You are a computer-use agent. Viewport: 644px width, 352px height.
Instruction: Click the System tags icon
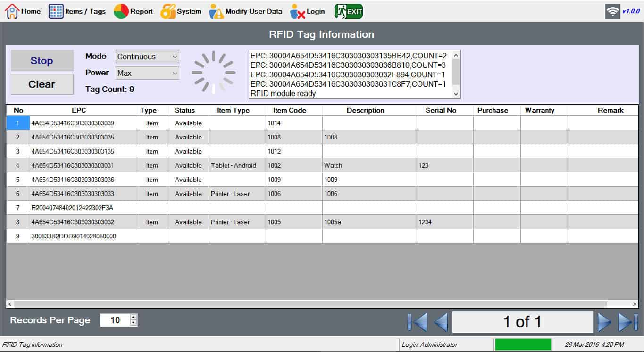[168, 11]
